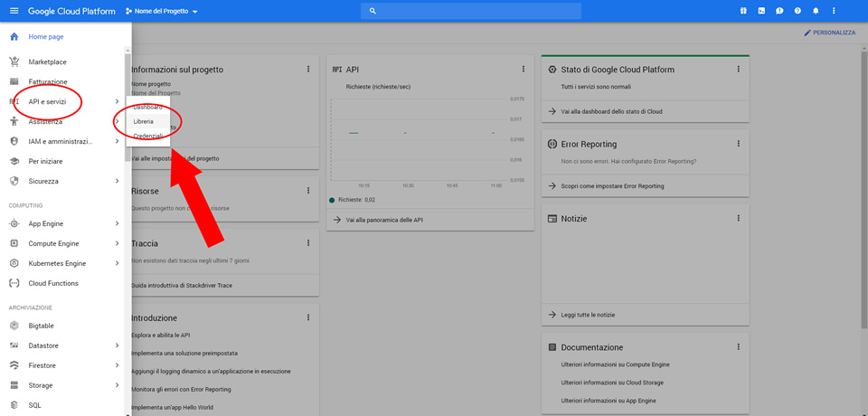Click the Marketplace cart icon
The width and height of the screenshot is (868, 416).
tap(14, 62)
